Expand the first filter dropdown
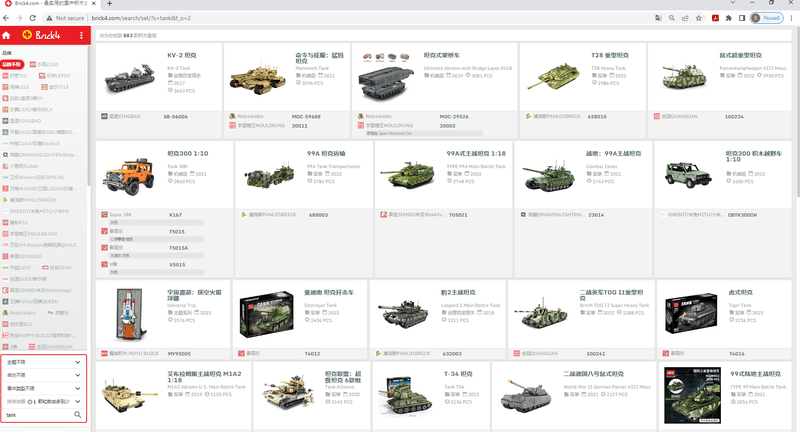The width and height of the screenshot is (800, 432). 43,362
